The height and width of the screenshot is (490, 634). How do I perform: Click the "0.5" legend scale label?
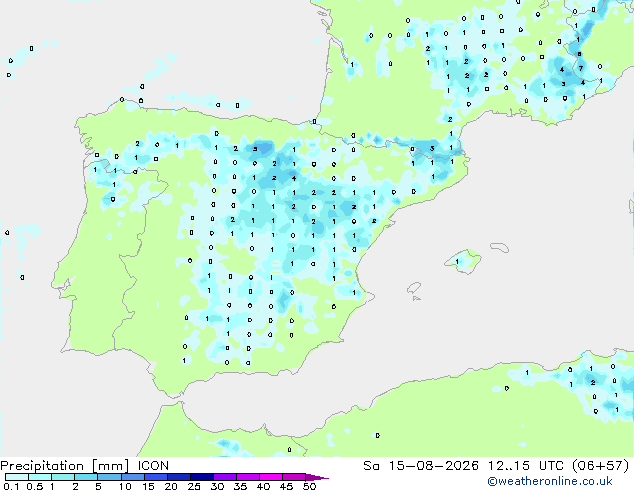[x=34, y=486]
